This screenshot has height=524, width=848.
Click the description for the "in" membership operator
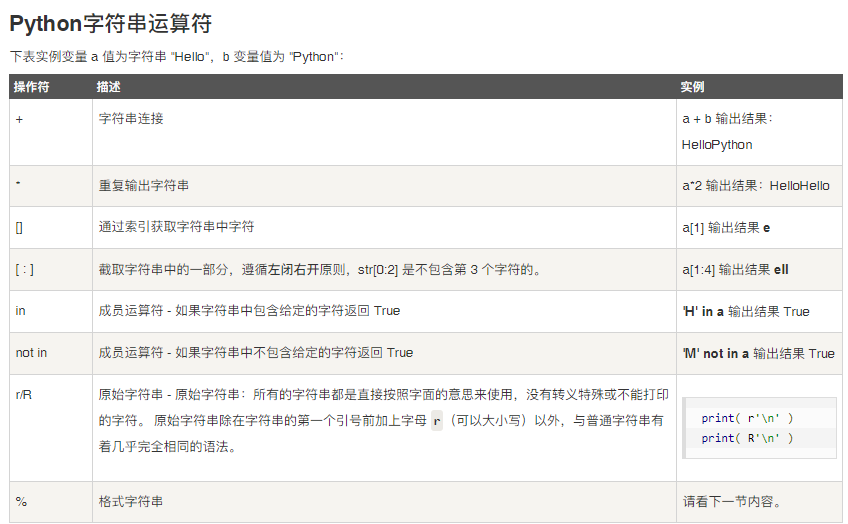(249, 311)
